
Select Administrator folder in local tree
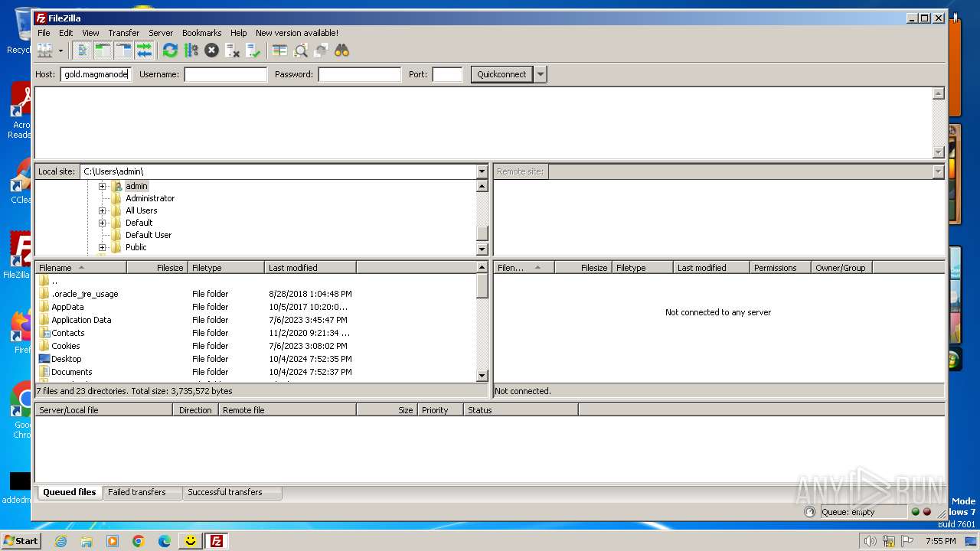point(149,198)
